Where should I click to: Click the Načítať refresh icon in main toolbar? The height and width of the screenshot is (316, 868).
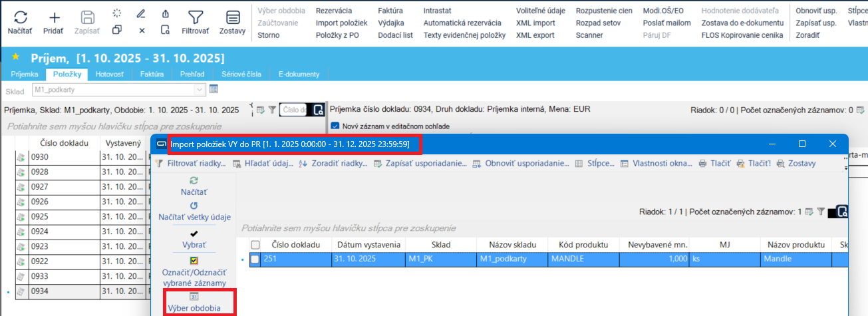[20, 18]
